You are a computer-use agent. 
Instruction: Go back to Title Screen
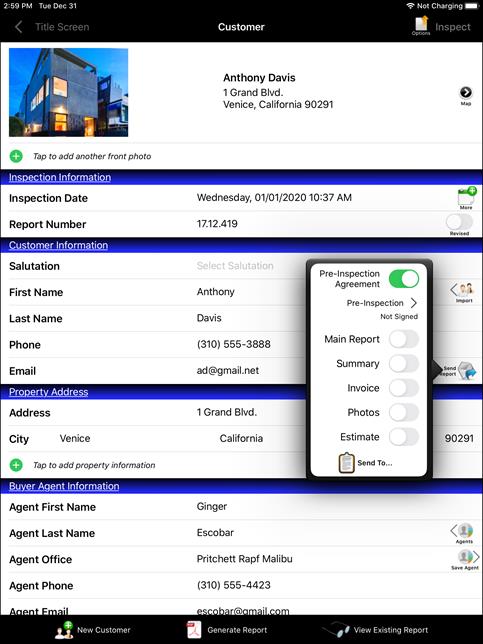52,27
